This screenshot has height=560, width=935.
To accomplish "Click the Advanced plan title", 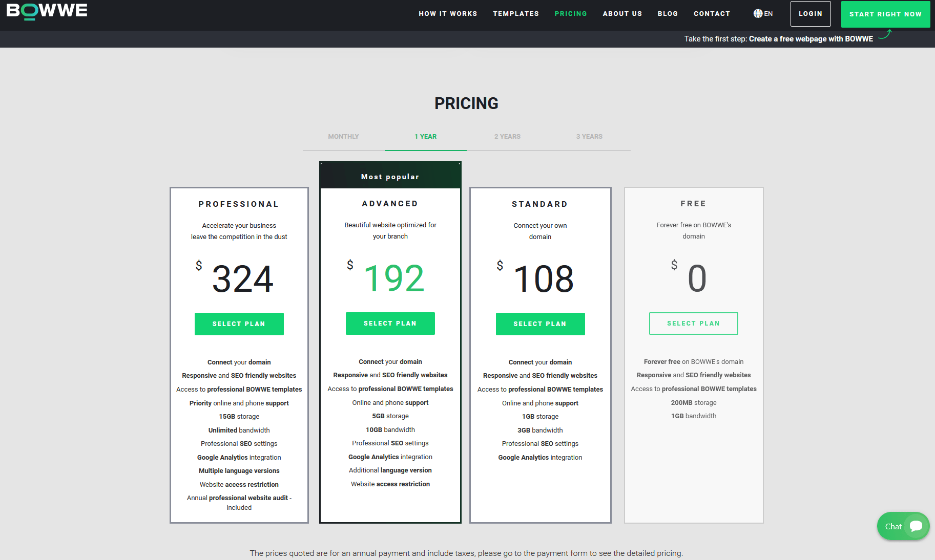I will pos(390,204).
